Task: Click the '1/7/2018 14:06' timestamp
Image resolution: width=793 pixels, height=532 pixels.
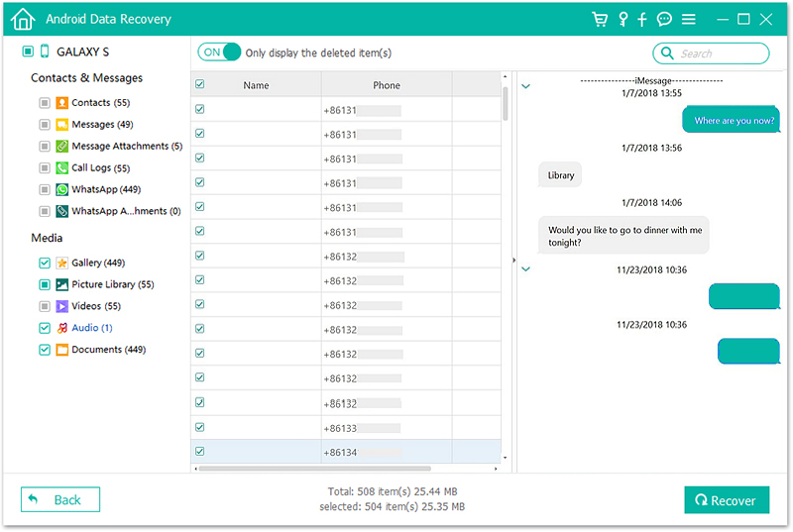Action: pos(651,203)
